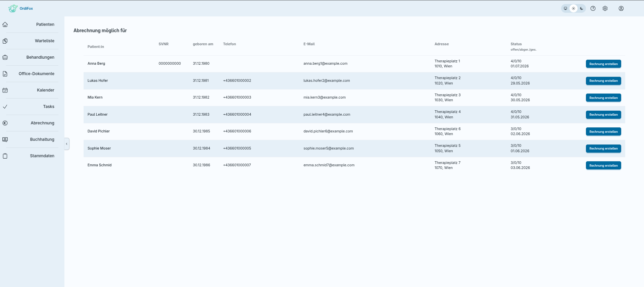Viewport: 644px width, 287px height.
Task: Click the OrdiFox logo
Action: tap(21, 8)
